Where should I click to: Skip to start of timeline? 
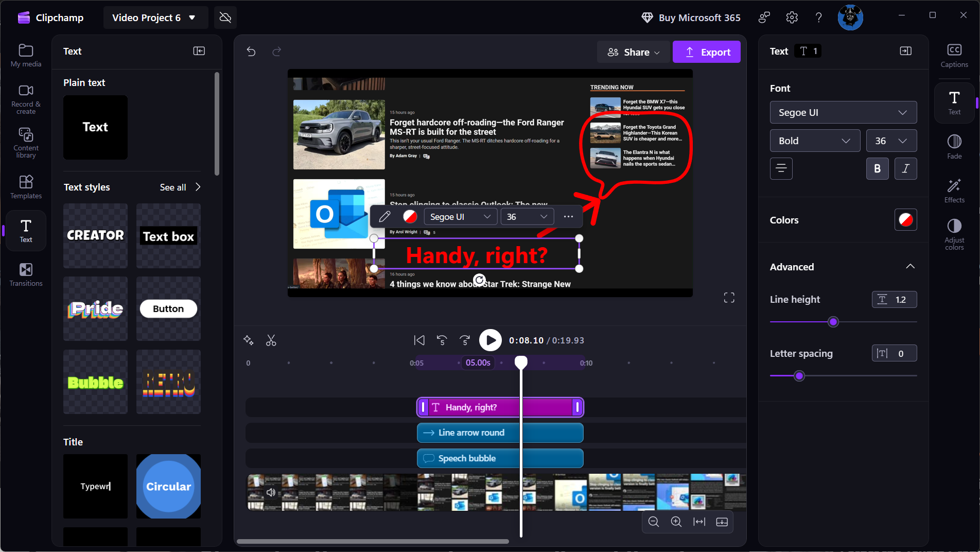(419, 340)
